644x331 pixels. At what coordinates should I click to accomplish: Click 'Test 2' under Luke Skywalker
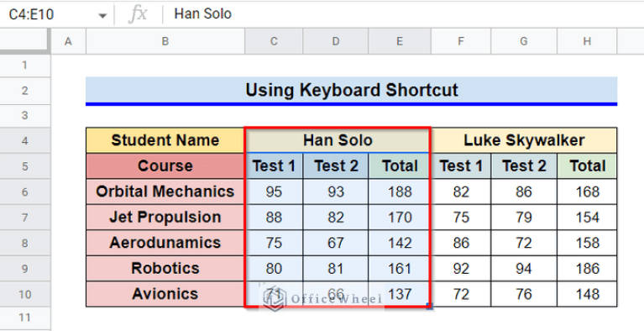click(524, 165)
